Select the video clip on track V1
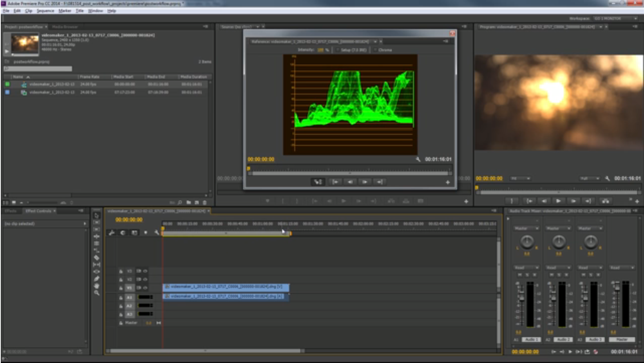Screen dimensions: 644x363 coord(226,287)
